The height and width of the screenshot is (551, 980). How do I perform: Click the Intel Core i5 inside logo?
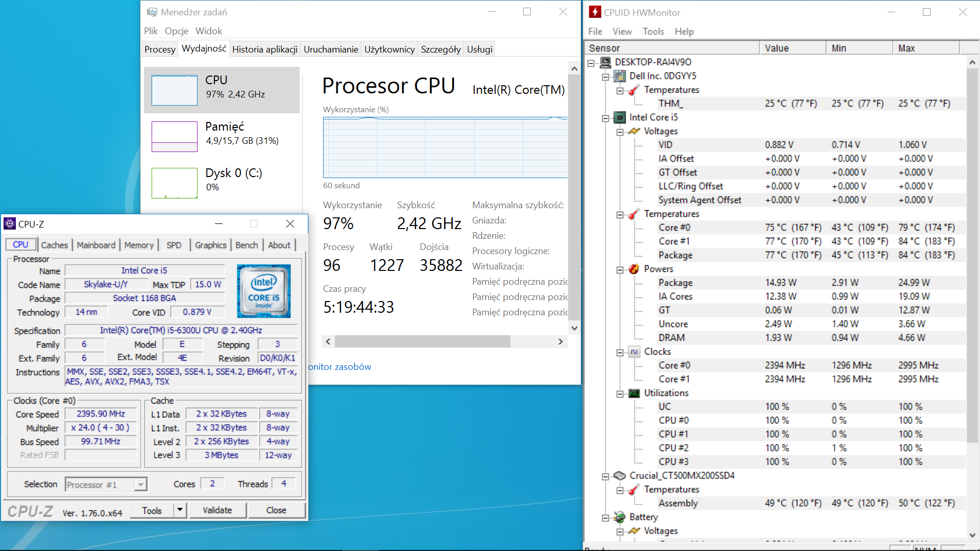coord(264,291)
